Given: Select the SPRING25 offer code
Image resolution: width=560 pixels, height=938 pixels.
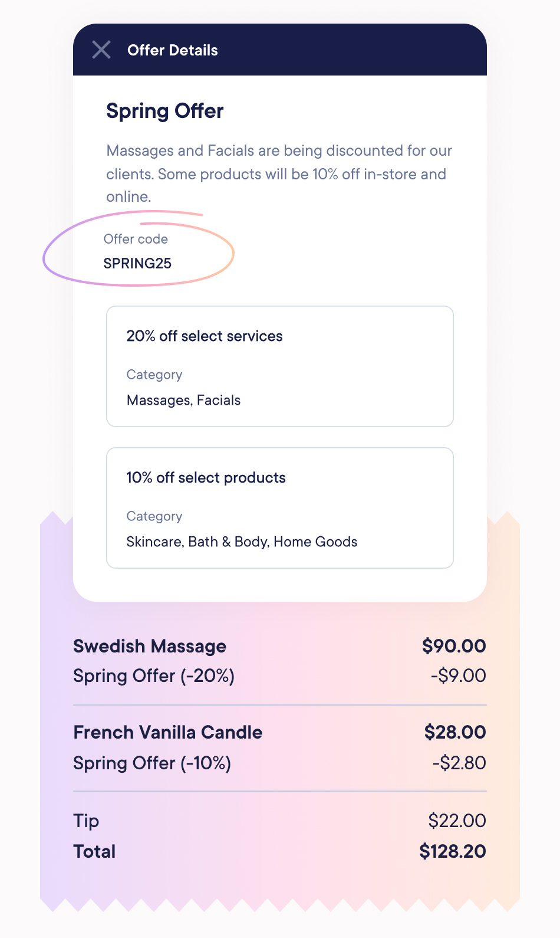Looking at the screenshot, I should (137, 263).
